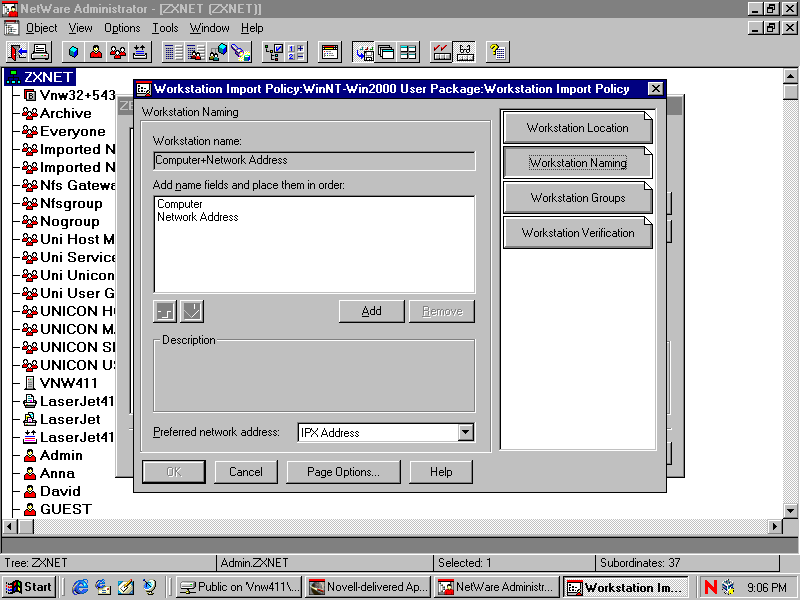Open the Workstation Verification page
The height and width of the screenshot is (600, 800).
(578, 233)
